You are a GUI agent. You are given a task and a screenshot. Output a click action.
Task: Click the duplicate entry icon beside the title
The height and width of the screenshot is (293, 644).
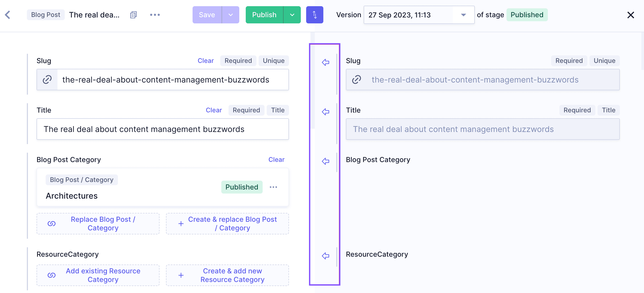pos(133,15)
